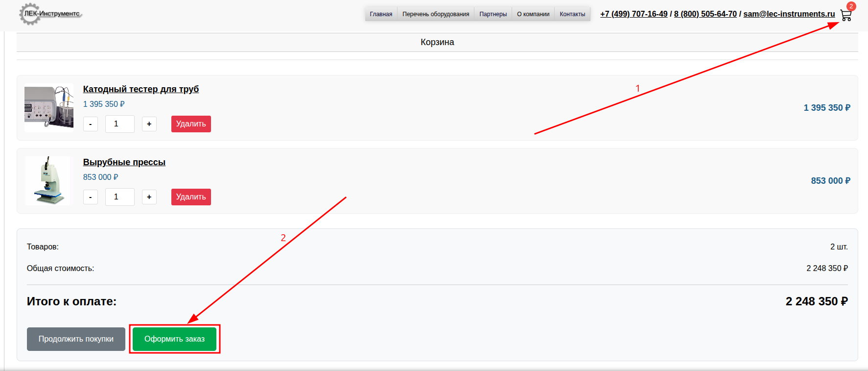Open Контакты menu item

[x=572, y=14]
